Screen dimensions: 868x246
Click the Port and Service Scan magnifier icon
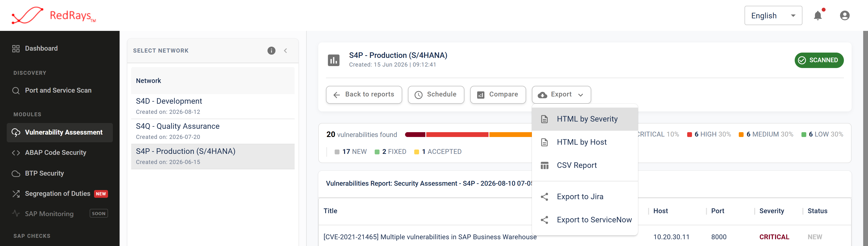pos(16,91)
